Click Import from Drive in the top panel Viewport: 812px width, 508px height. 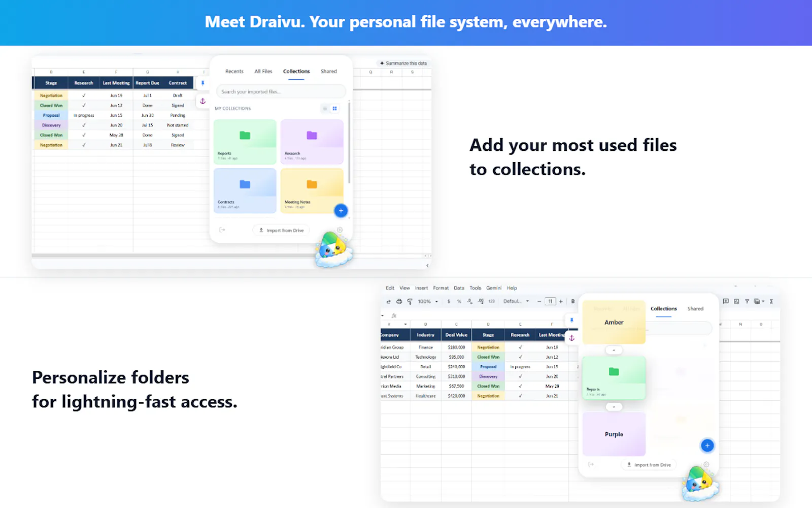pyautogui.click(x=282, y=230)
